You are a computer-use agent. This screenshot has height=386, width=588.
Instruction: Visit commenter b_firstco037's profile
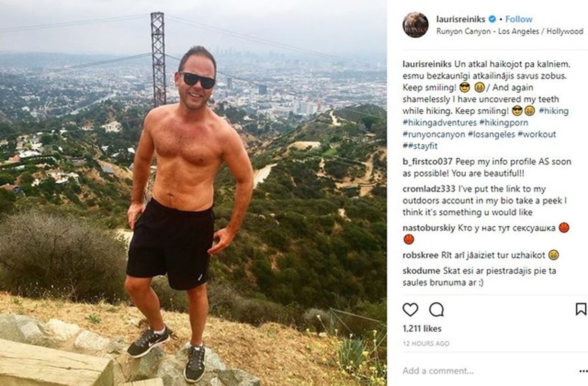pos(427,162)
